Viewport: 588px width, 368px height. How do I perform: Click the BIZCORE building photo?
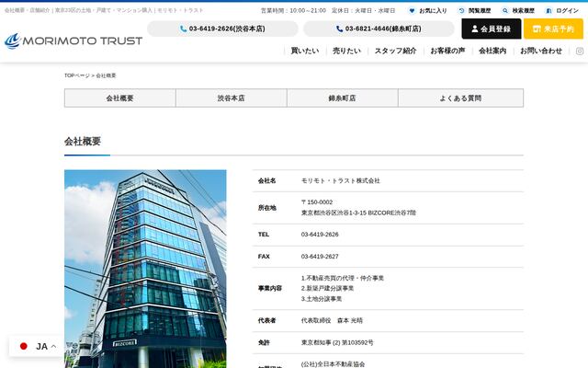click(145, 269)
